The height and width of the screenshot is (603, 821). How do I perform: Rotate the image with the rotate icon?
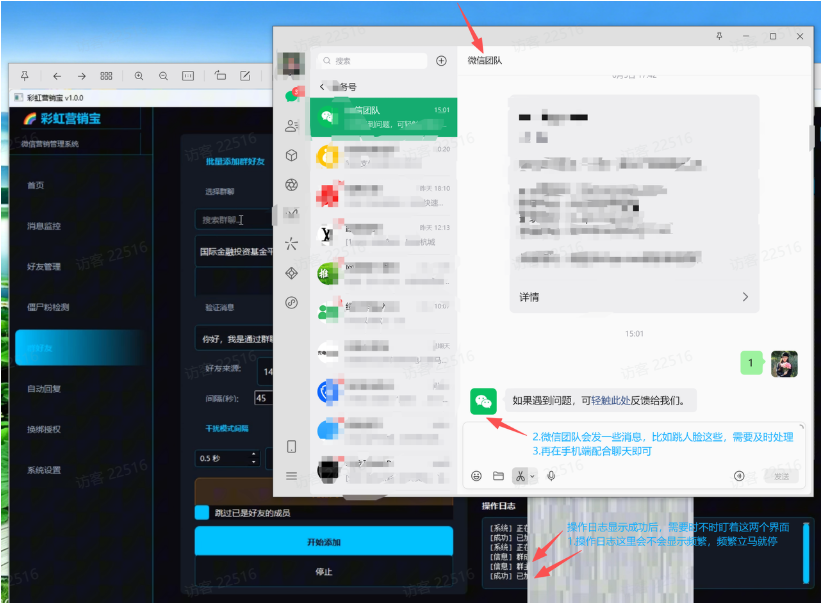point(220,76)
